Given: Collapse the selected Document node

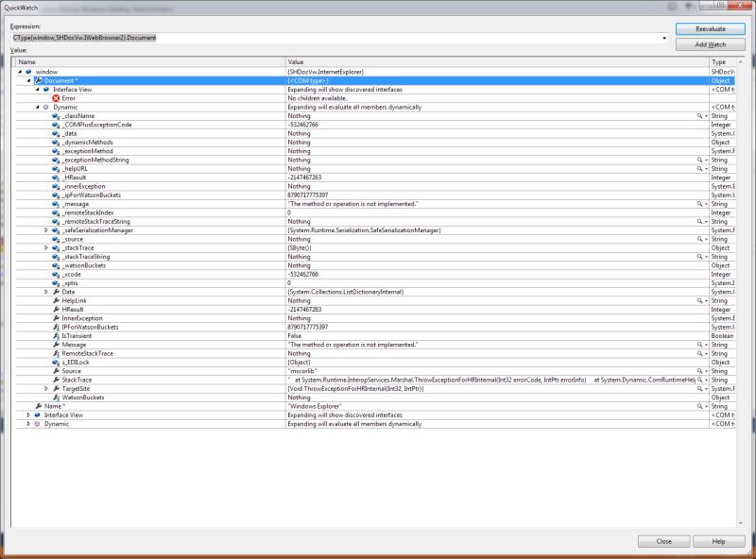Looking at the screenshot, I should 28,80.
